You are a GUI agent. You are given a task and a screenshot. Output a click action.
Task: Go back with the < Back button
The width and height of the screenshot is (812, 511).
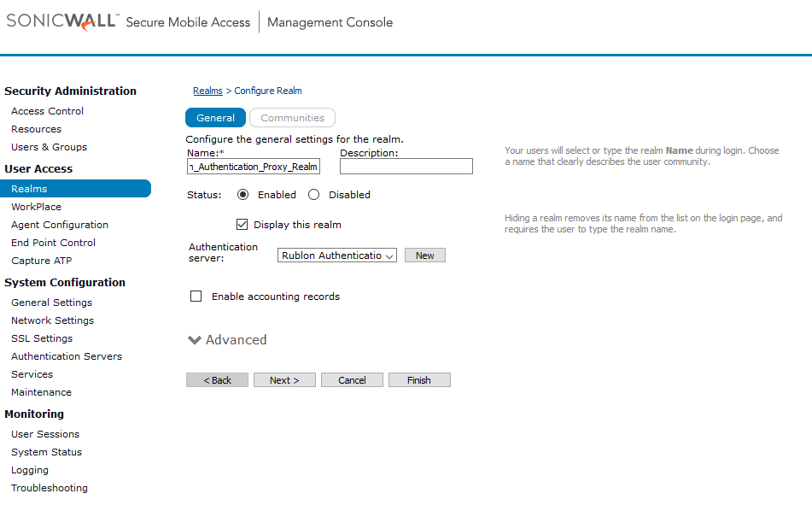[x=217, y=380]
